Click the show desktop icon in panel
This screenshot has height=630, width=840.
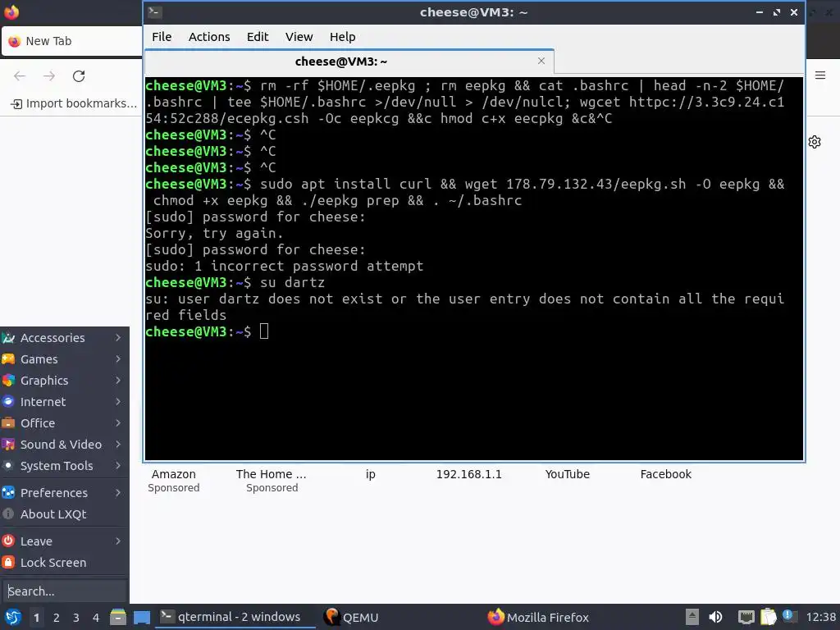[142, 617]
